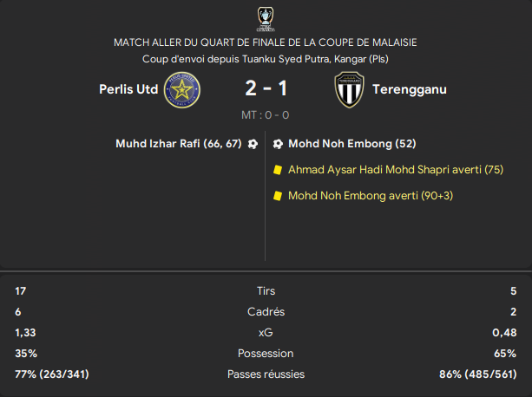Screen dimensions: 532x397
Task: Open Ahmad Aysar Hadi Mohd Shapri booking entry
Action: point(396,169)
